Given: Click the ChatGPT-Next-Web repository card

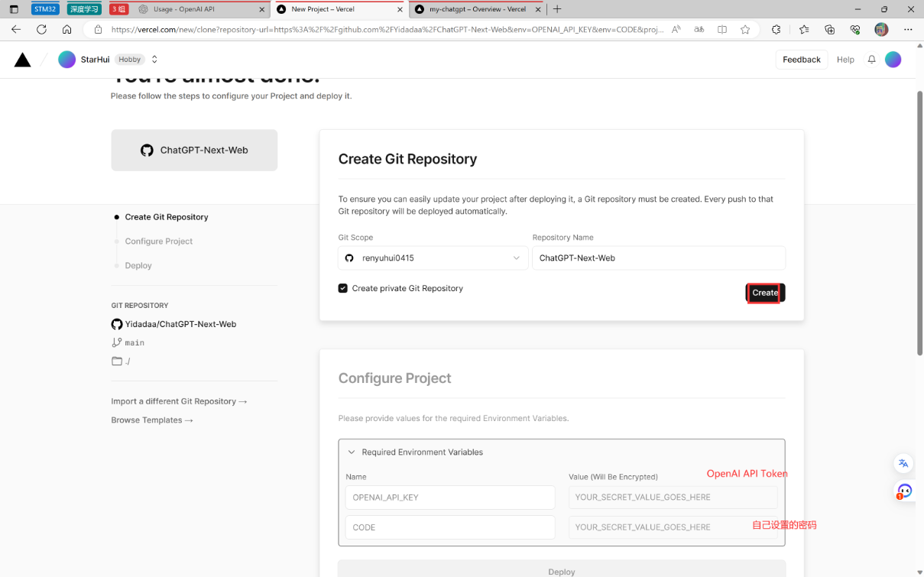Looking at the screenshot, I should [x=194, y=150].
